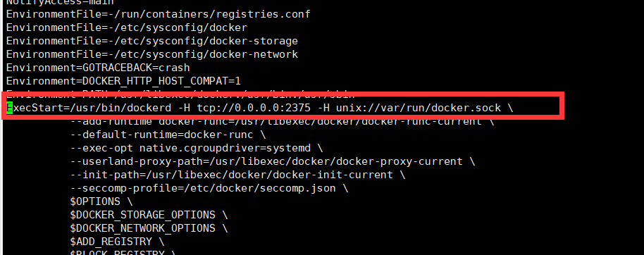This screenshot has height=255, width=644.
Task: Click the green cursor on ExecStart line
Action: (x=9, y=108)
